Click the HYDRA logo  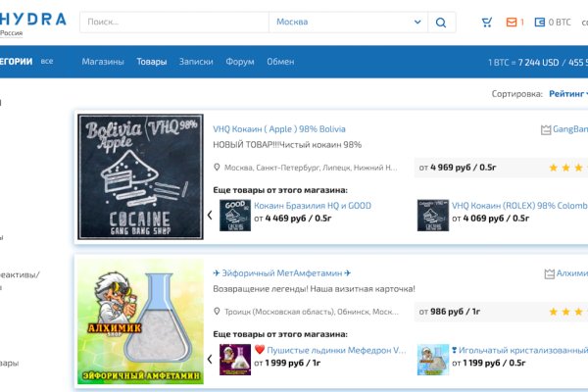pyautogui.click(x=33, y=19)
